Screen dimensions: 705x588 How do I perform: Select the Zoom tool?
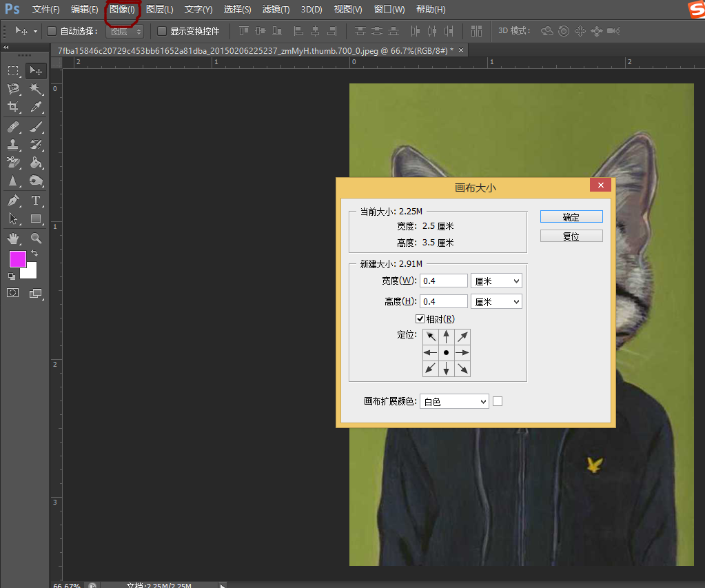pos(36,238)
